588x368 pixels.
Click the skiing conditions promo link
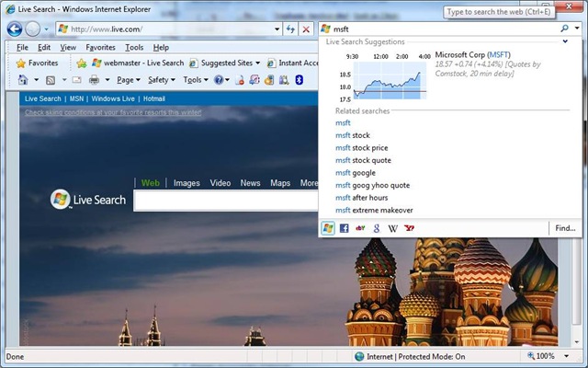pyautogui.click(x=113, y=112)
